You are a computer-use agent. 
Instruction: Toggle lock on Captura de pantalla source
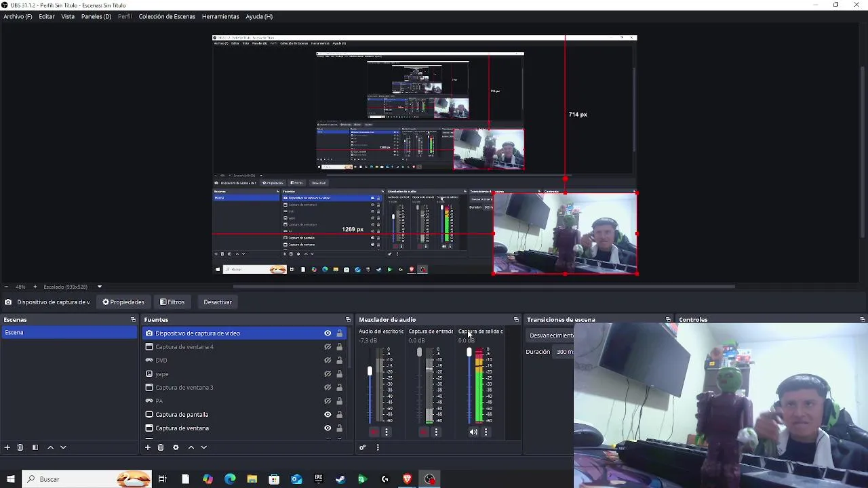[x=340, y=415]
